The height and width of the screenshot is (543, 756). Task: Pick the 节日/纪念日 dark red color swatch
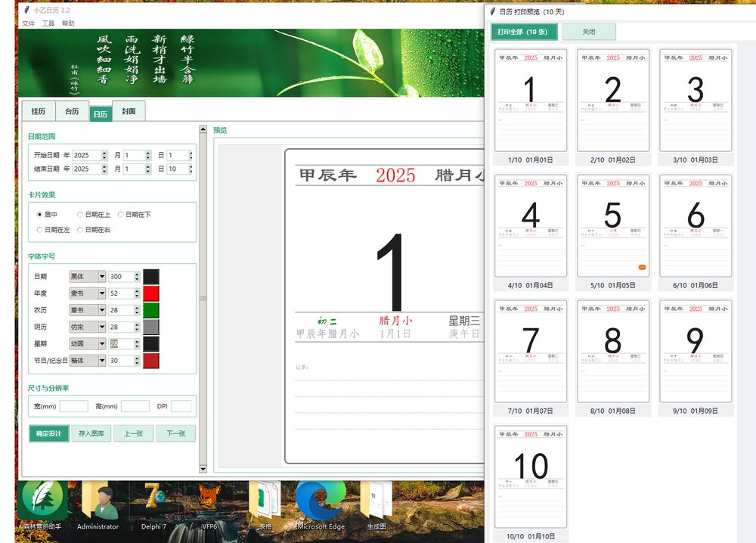tap(151, 361)
